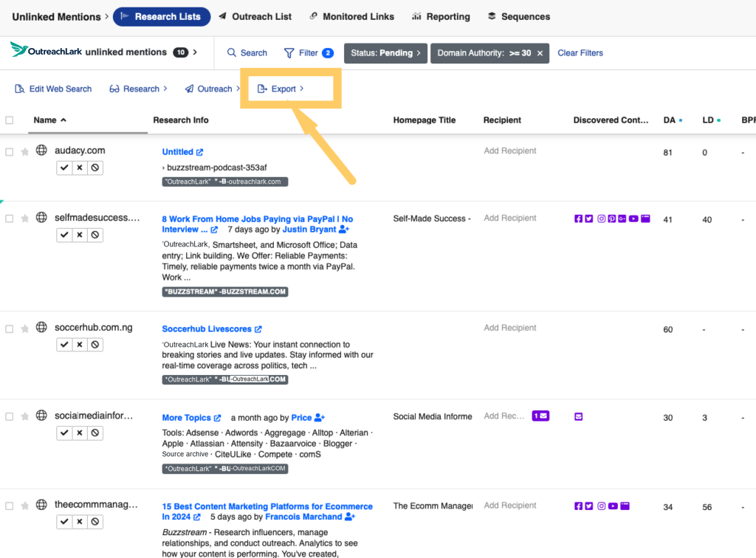756x558 pixels.
Task: Approve selfmadesuccess with the checkmark icon
Action: tap(64, 235)
